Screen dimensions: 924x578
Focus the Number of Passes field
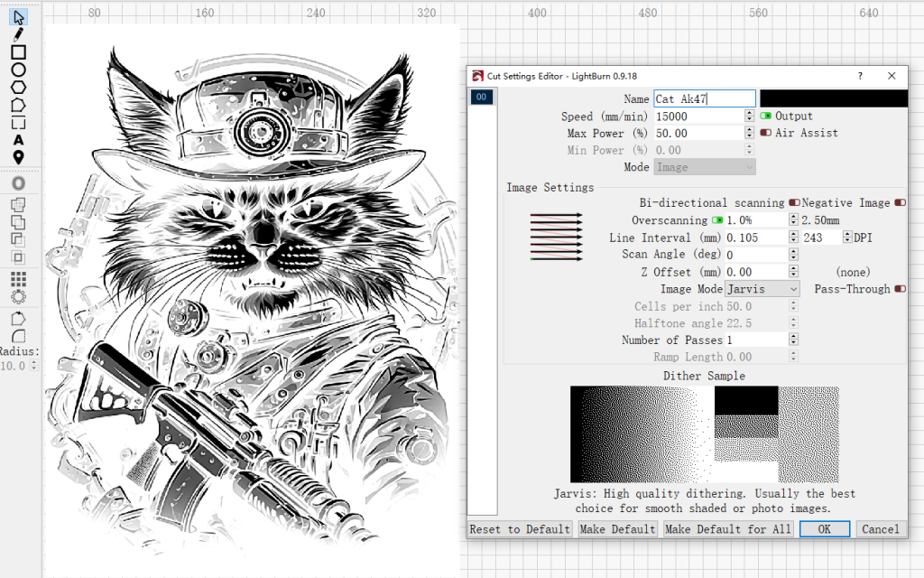point(757,340)
